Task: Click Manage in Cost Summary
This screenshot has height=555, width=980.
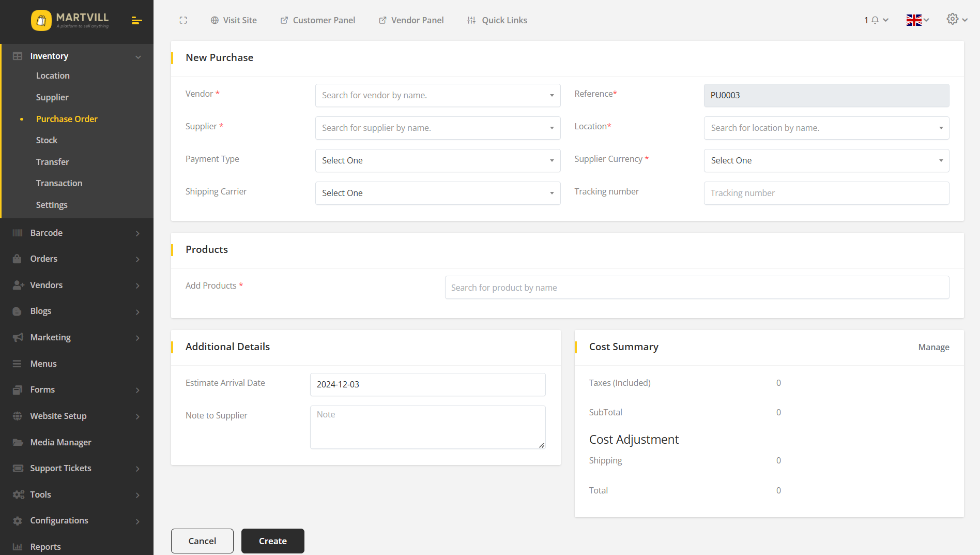Action: (933, 347)
